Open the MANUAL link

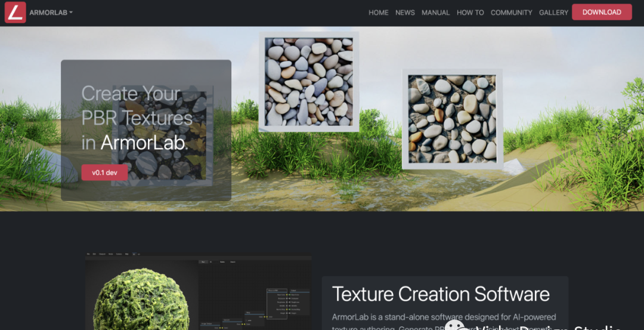click(435, 13)
